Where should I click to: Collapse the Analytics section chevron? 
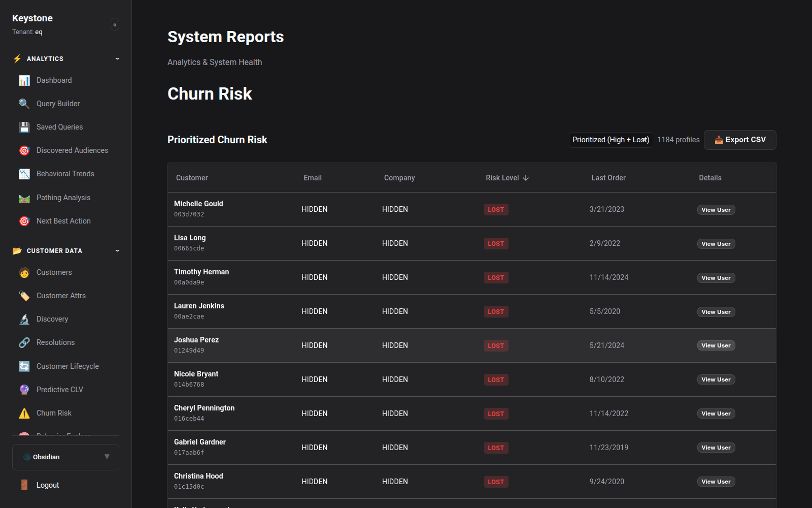coord(117,59)
